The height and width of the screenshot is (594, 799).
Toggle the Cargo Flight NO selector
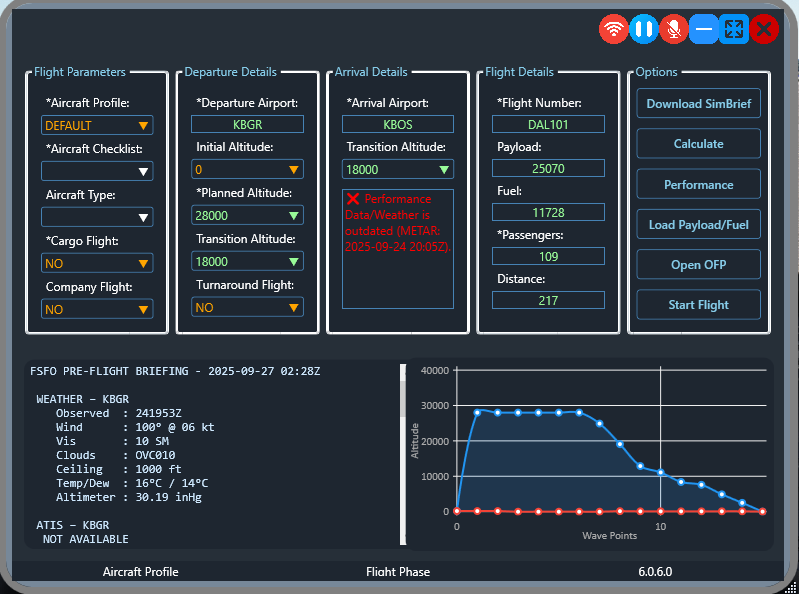[97, 263]
